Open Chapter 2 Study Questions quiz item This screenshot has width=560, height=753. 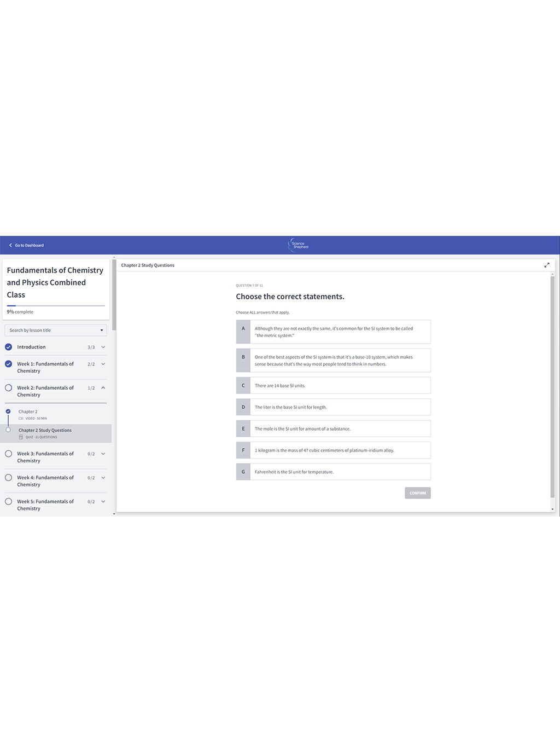click(45, 431)
